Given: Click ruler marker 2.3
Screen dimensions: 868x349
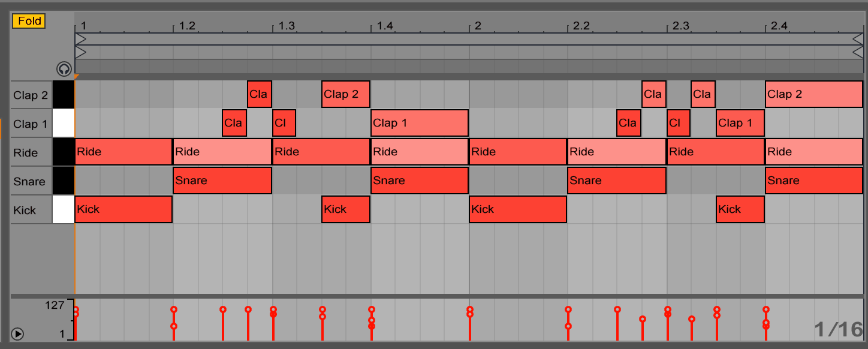Looking at the screenshot, I should click(x=681, y=26).
